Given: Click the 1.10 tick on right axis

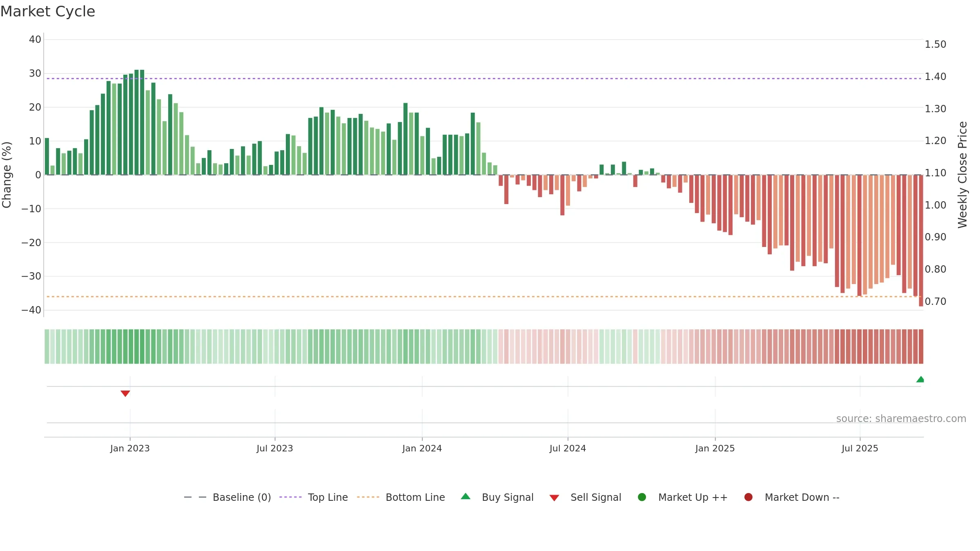Looking at the screenshot, I should tap(935, 173).
